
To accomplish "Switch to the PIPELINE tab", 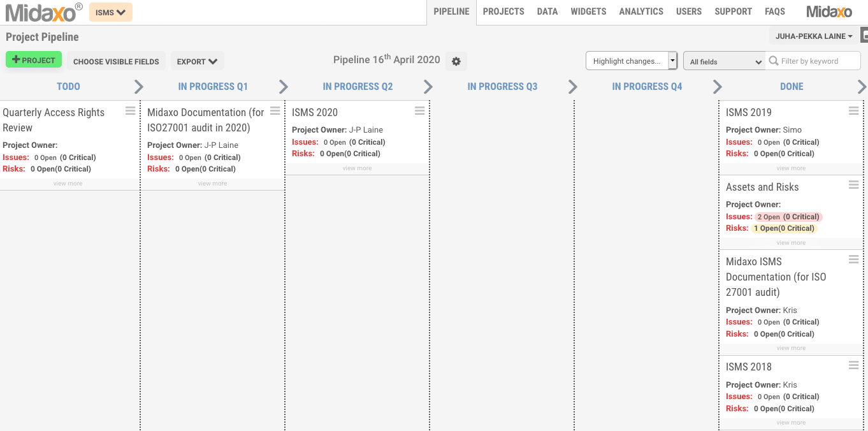I will (451, 11).
